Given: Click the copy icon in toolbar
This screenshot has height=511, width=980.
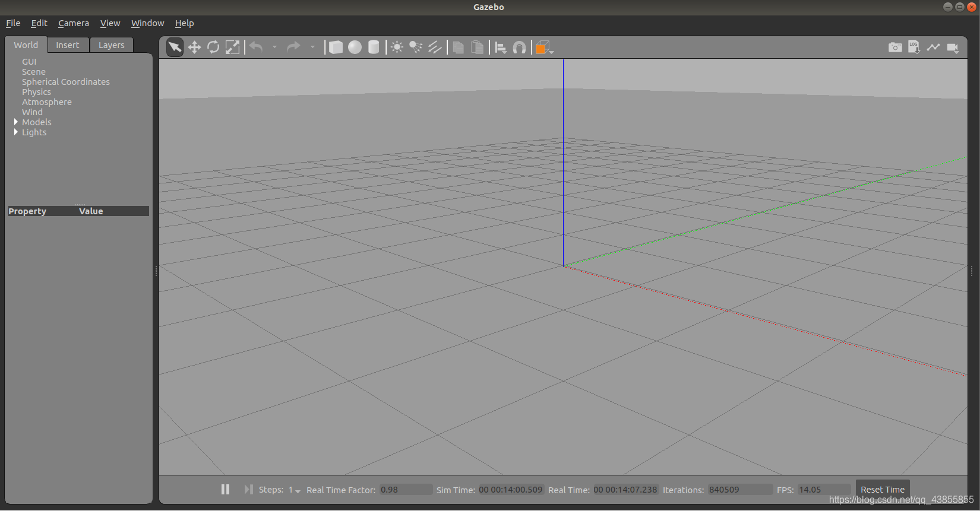Looking at the screenshot, I should click(458, 47).
